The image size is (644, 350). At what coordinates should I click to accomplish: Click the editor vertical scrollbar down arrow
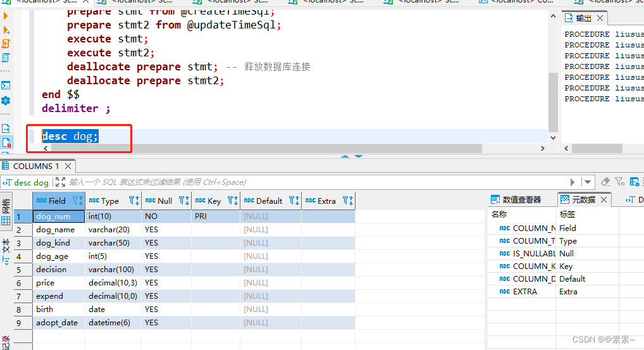click(553, 137)
